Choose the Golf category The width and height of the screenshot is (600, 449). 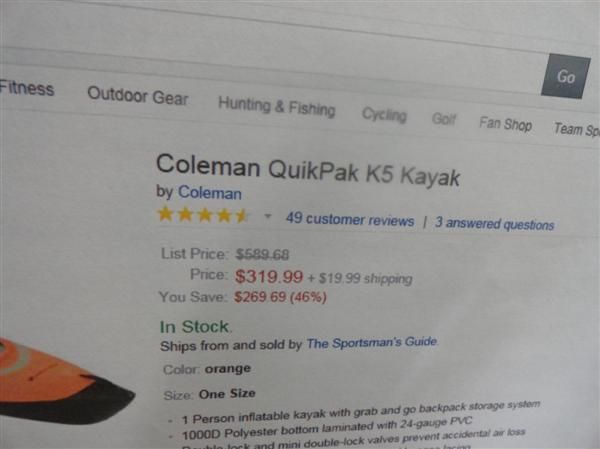point(444,119)
